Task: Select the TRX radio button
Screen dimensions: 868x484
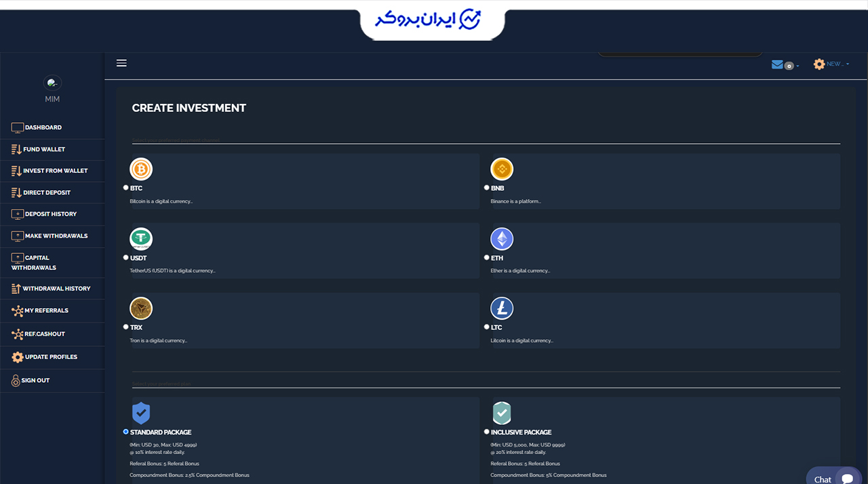Action: [x=126, y=327]
